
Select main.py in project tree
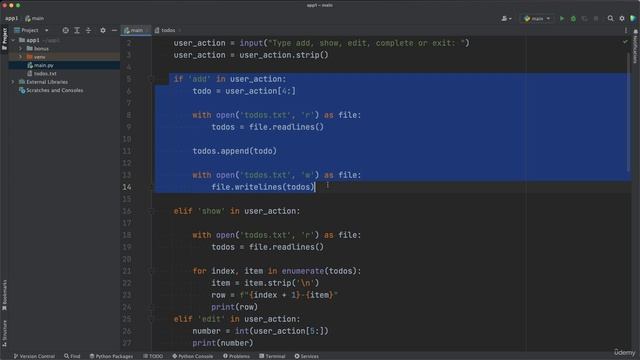[64, 65]
